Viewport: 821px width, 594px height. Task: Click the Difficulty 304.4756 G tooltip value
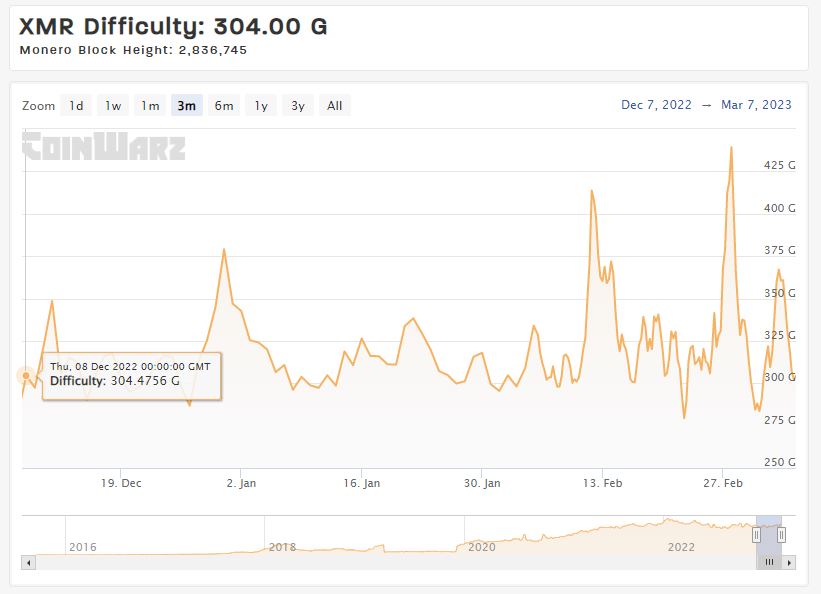coord(115,381)
